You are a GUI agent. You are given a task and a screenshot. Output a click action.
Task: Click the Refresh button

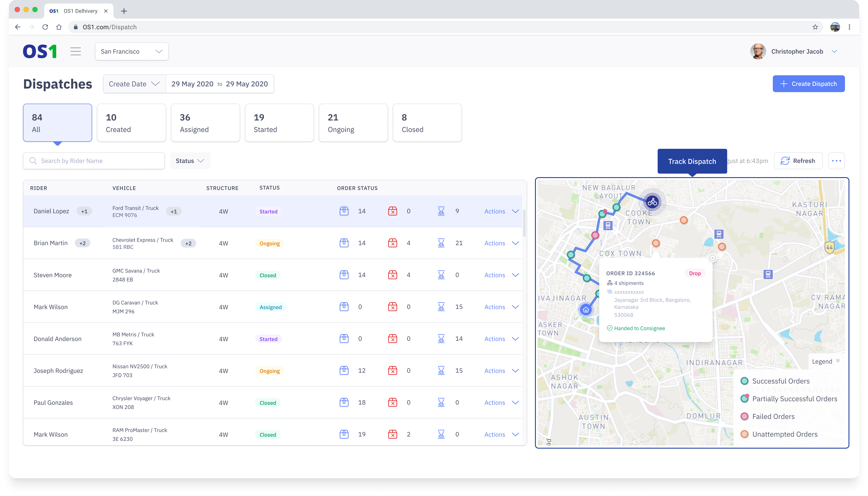(798, 161)
